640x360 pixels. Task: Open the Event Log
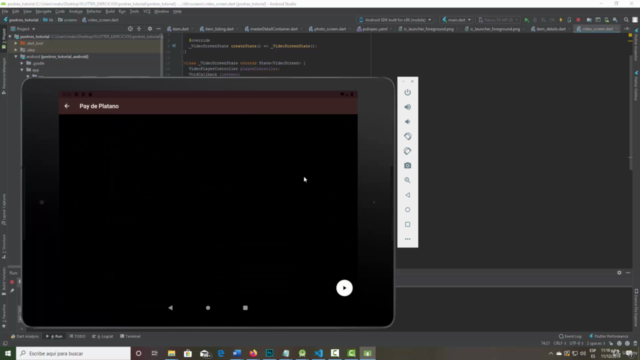pos(570,336)
